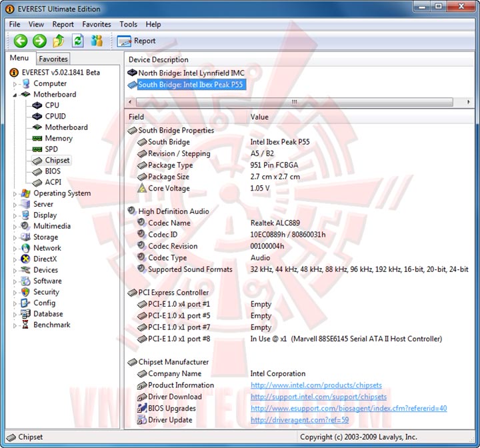The width and height of the screenshot is (480, 448).
Task: Select CPUID in the tree
Action: [55, 117]
